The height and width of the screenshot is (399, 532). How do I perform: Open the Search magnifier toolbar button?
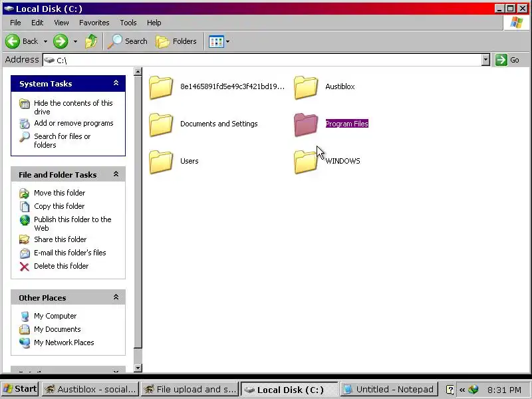128,41
